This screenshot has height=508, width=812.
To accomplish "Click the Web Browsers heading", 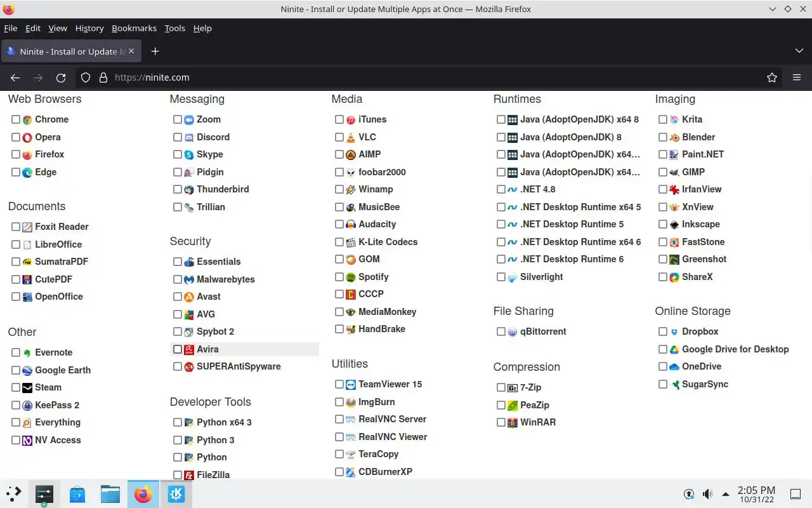I will click(x=45, y=99).
